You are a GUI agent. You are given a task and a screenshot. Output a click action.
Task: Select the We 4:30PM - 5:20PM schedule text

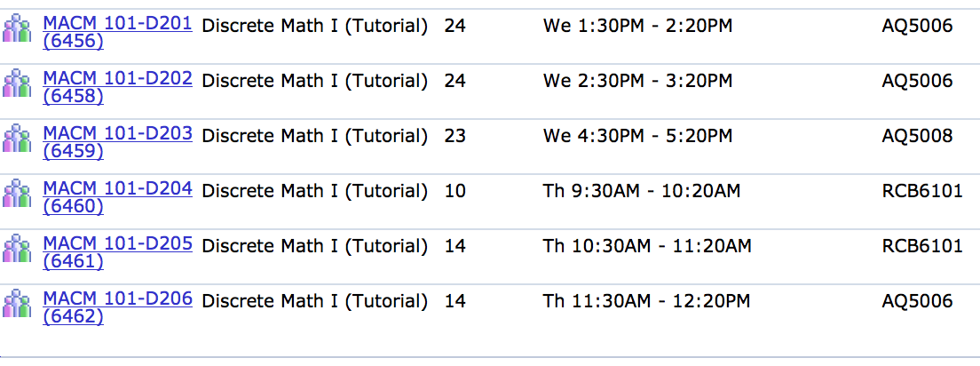[637, 137]
